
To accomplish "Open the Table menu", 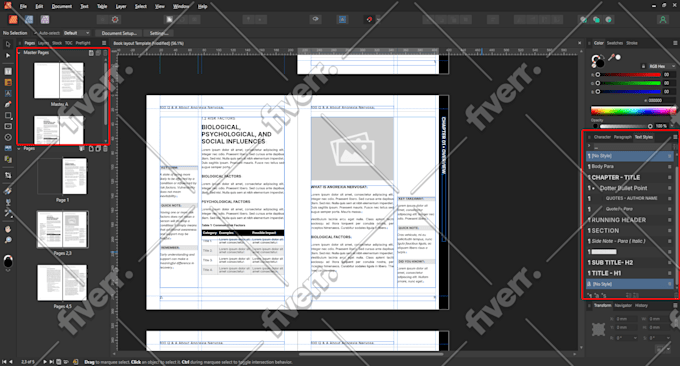I will tap(102, 7).
